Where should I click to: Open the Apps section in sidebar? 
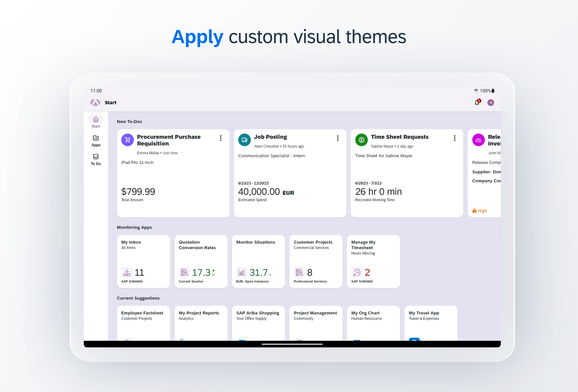tap(96, 141)
